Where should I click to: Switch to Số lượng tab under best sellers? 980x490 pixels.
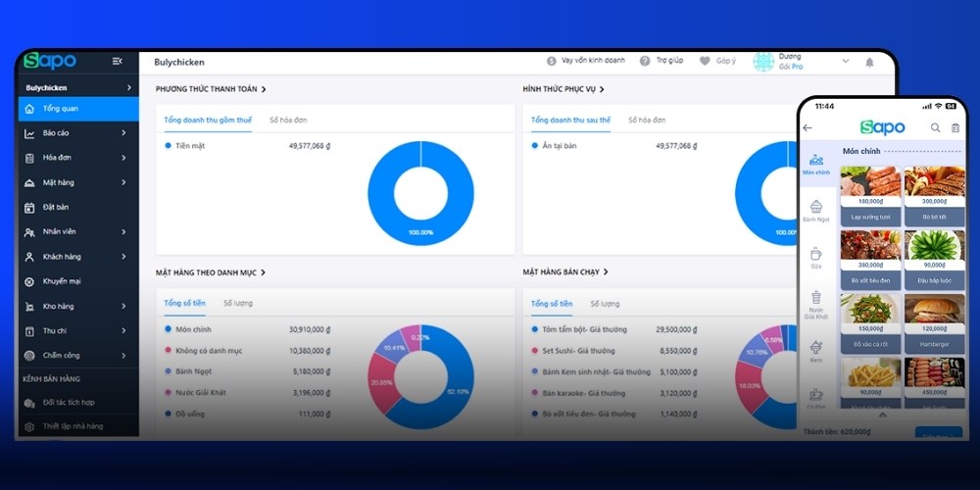click(x=604, y=304)
